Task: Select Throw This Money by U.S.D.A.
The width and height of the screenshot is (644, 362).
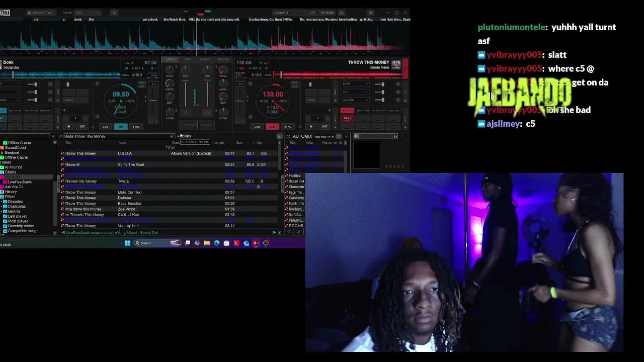Action: (169, 153)
